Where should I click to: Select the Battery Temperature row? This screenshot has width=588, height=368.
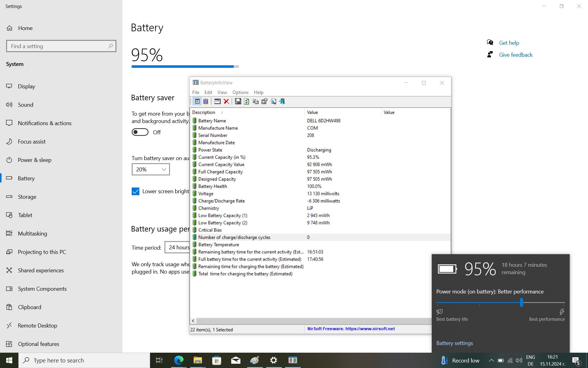pos(320,245)
